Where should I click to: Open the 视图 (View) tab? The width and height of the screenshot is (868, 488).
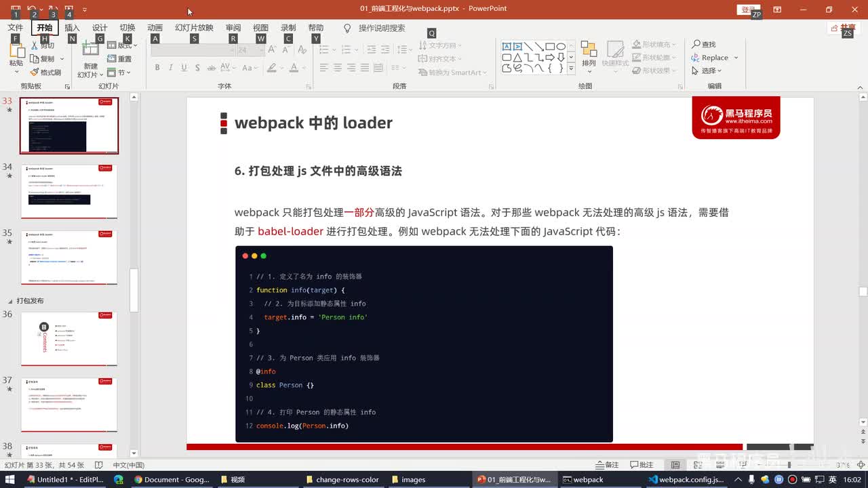coord(260,28)
